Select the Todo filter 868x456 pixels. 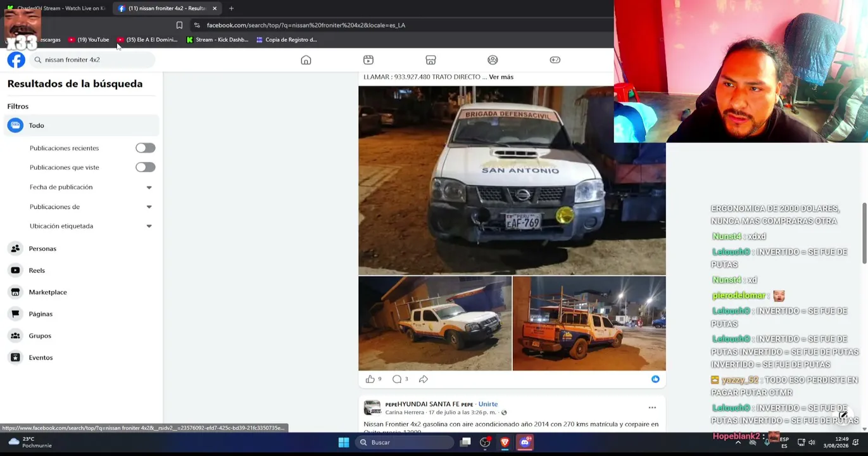(x=81, y=125)
